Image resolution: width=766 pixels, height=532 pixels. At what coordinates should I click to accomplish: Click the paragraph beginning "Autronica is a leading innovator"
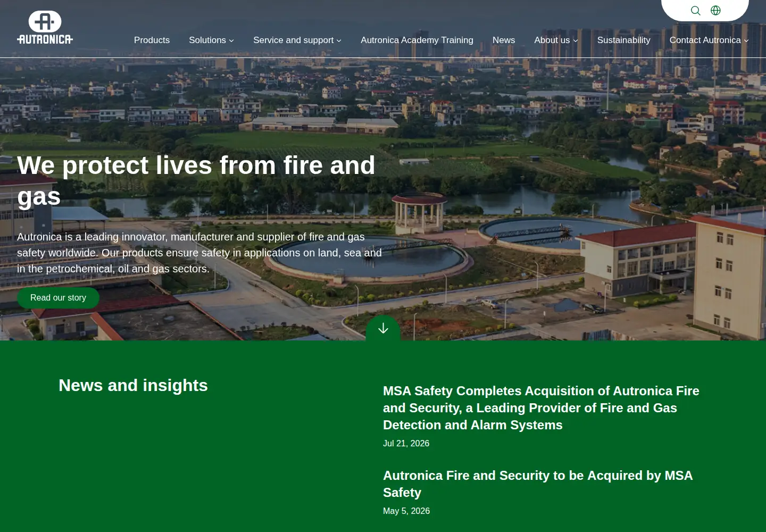pyautogui.click(x=199, y=253)
